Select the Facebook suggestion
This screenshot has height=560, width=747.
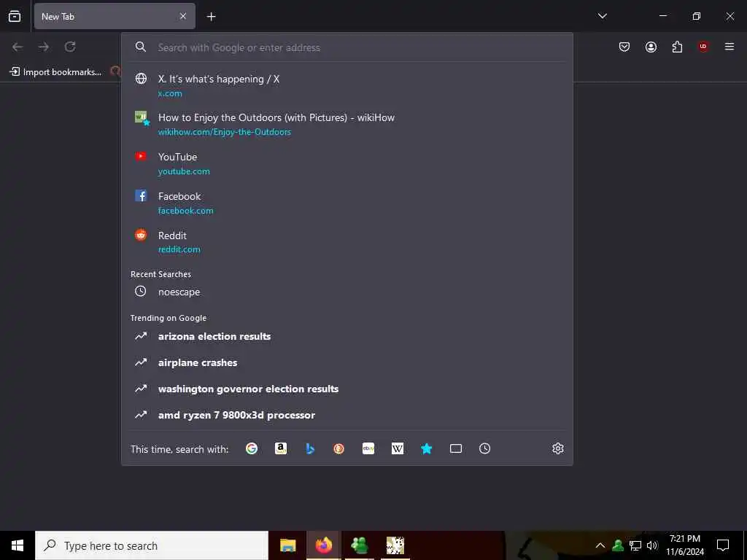pos(348,203)
